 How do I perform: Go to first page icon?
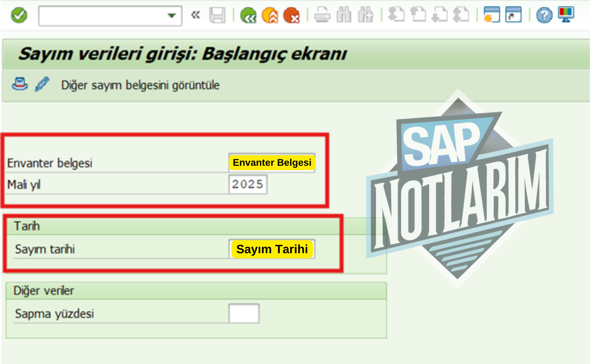point(397,15)
